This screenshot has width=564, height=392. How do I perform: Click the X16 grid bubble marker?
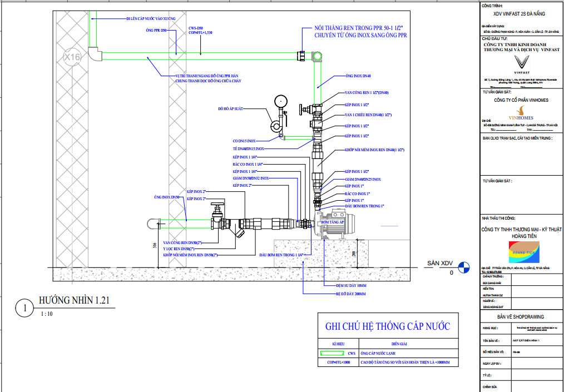click(x=73, y=57)
